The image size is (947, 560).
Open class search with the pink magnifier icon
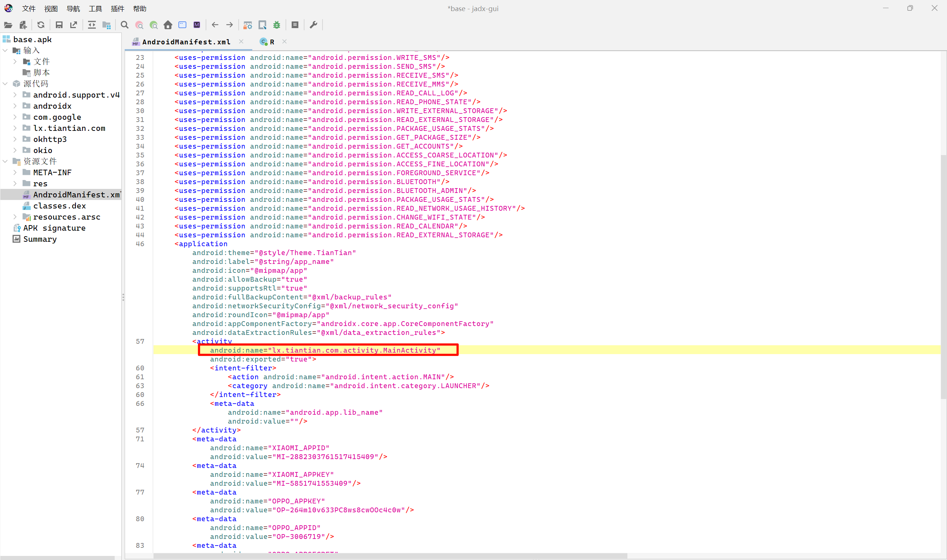click(139, 25)
